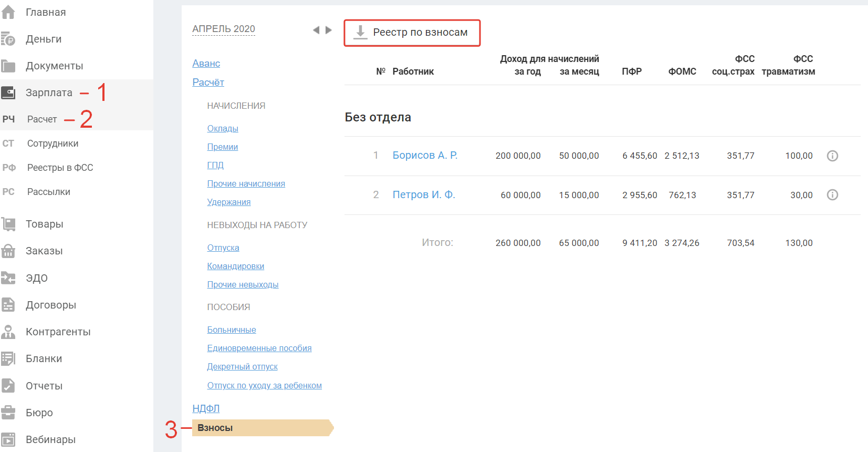The width and height of the screenshot is (868, 452).
Task: Click info icon for Борисов А. Р.
Action: 832,156
